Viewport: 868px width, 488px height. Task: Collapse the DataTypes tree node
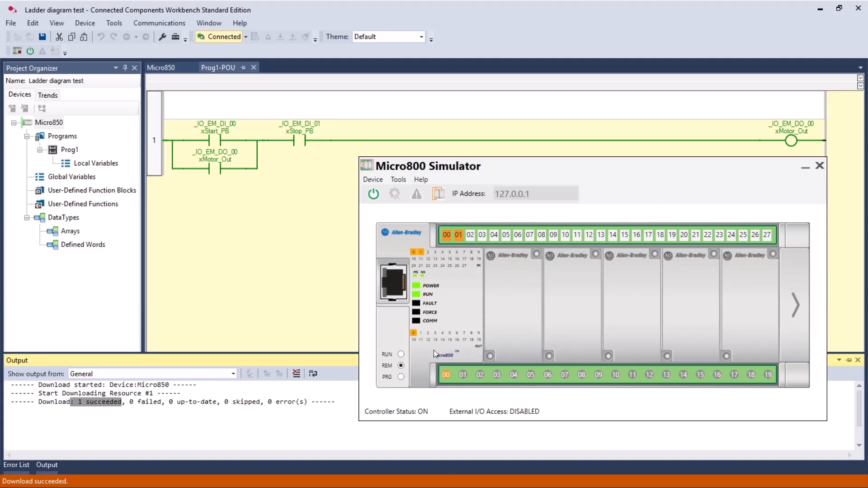click(27, 217)
